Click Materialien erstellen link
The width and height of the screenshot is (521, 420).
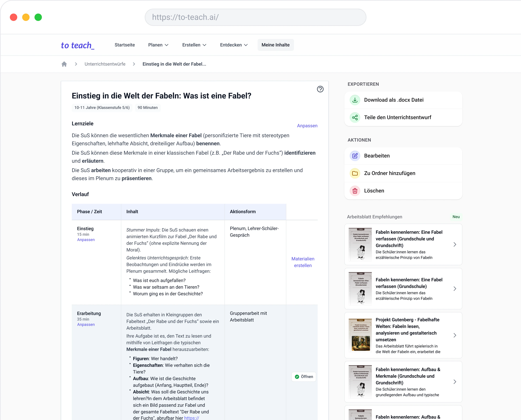click(x=303, y=262)
